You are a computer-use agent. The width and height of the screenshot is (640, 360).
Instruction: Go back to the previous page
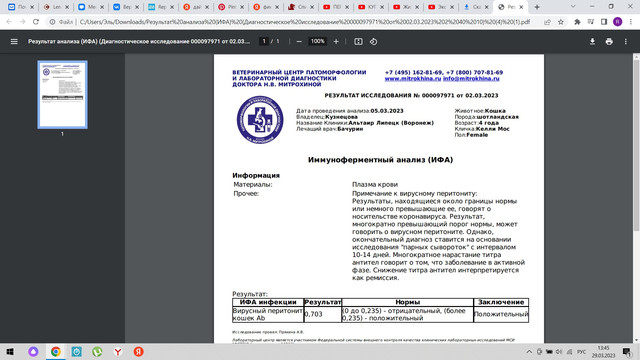point(9,22)
